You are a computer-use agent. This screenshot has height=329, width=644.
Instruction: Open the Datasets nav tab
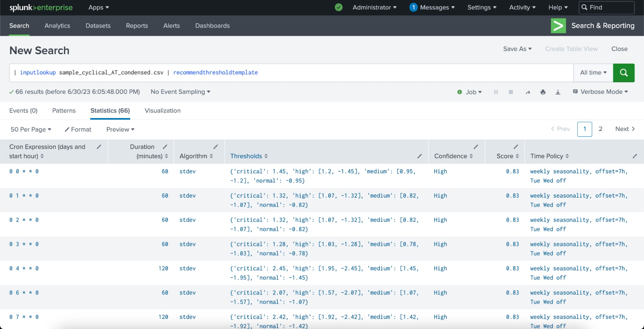pos(98,25)
